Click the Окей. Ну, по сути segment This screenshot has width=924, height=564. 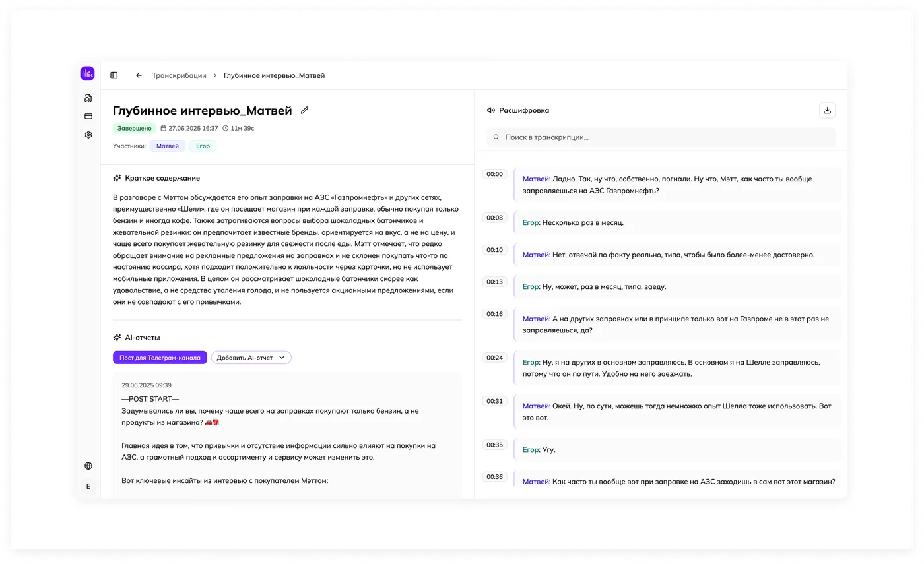pyautogui.click(x=677, y=412)
